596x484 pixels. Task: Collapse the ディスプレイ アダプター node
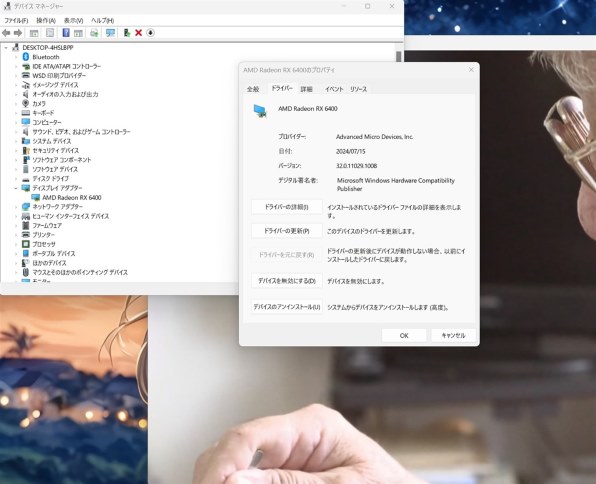pyautogui.click(x=16, y=188)
